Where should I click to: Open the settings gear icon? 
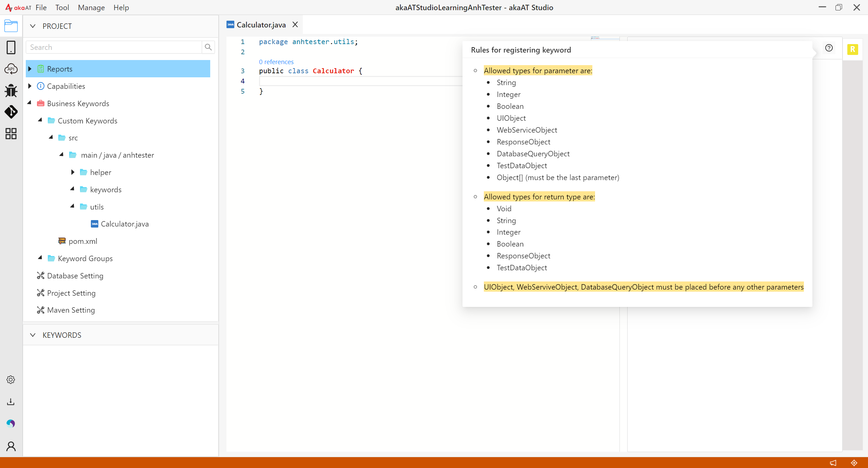point(11,379)
